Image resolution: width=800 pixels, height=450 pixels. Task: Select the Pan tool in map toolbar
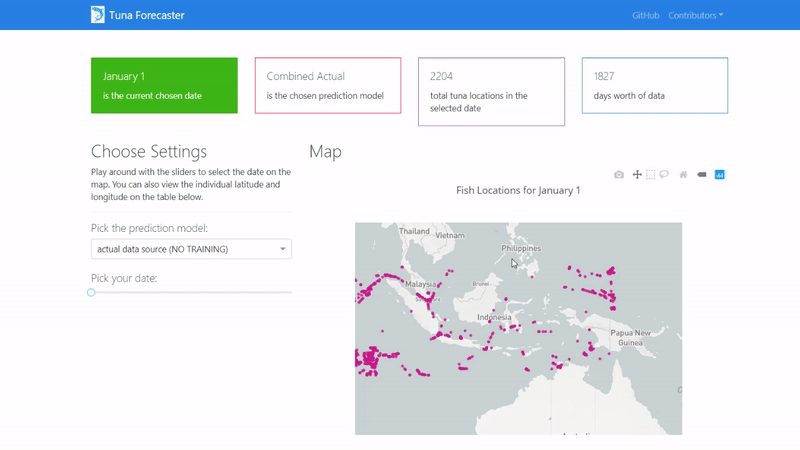637,174
